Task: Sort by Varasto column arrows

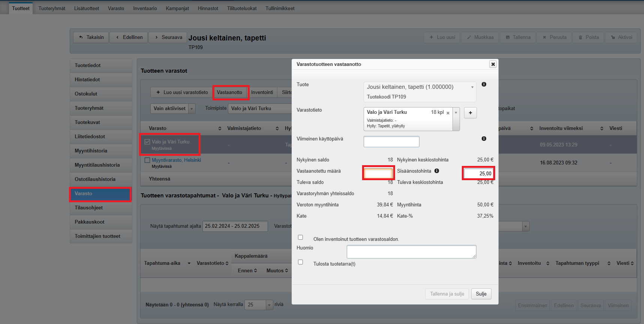Action: click(x=220, y=128)
